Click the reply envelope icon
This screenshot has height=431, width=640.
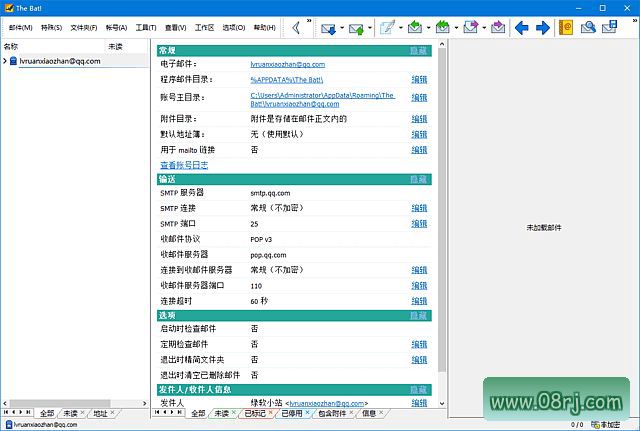(415, 28)
